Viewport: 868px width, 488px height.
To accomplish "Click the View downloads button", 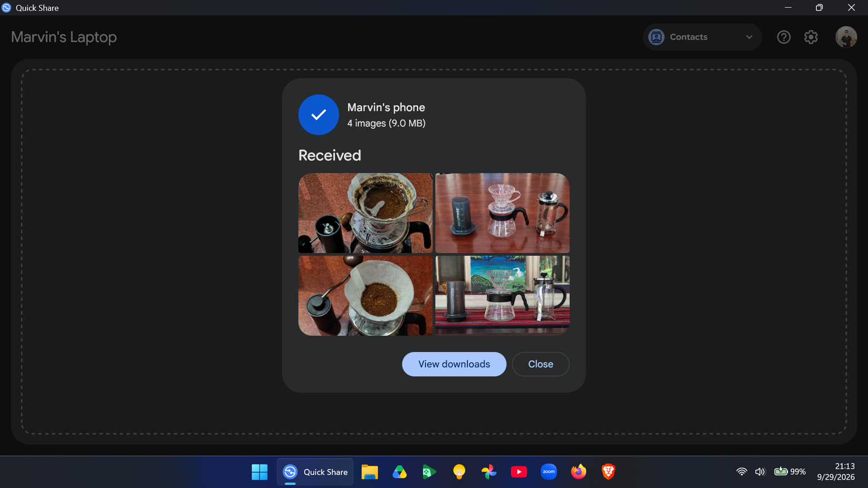I will (454, 364).
